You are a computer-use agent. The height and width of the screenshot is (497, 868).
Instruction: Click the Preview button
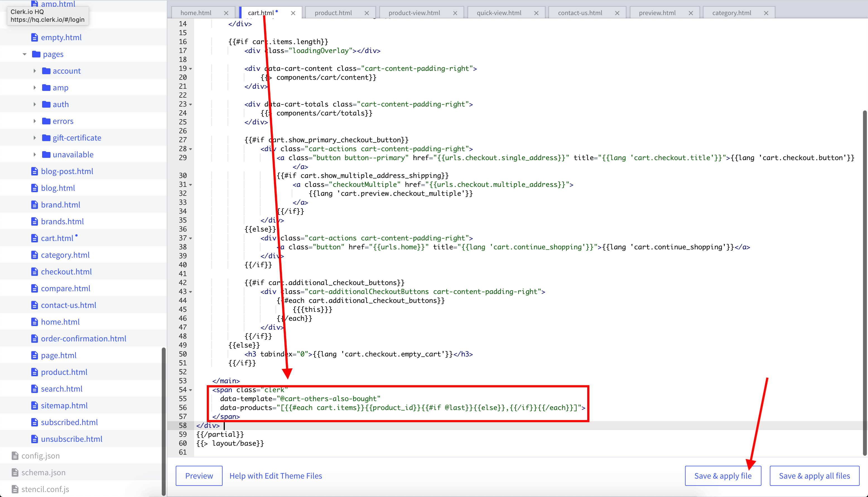tap(199, 476)
